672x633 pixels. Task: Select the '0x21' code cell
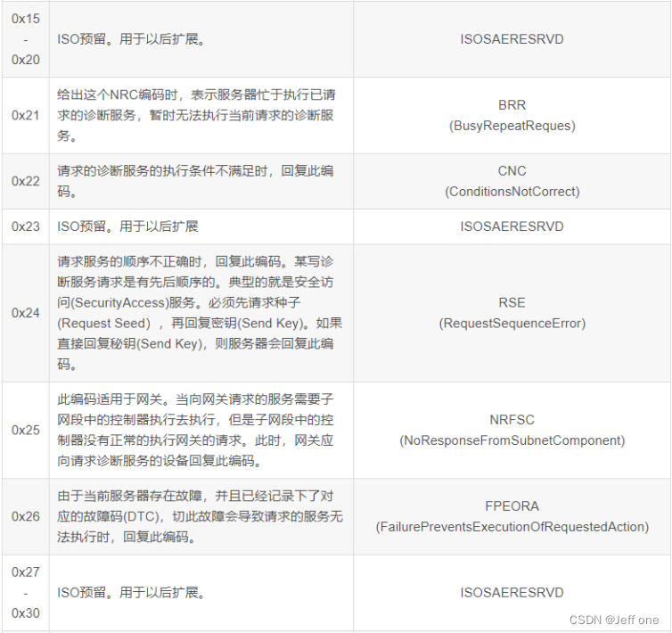(26, 115)
